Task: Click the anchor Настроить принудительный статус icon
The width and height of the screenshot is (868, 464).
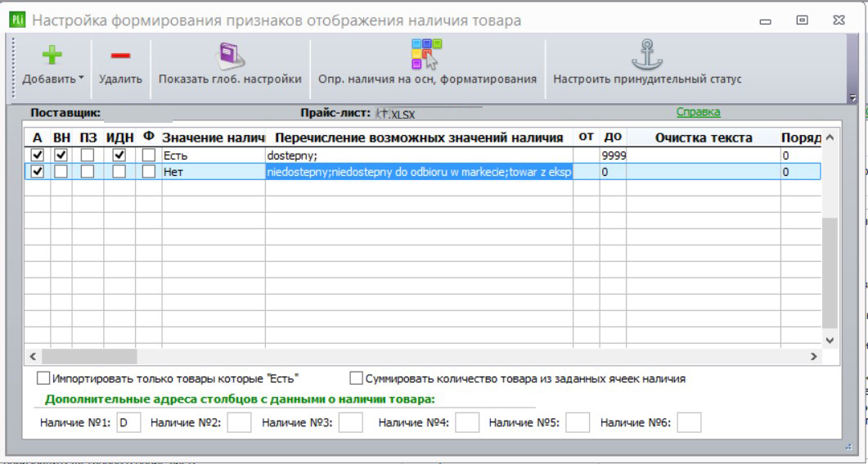Action: pyautogui.click(x=647, y=55)
